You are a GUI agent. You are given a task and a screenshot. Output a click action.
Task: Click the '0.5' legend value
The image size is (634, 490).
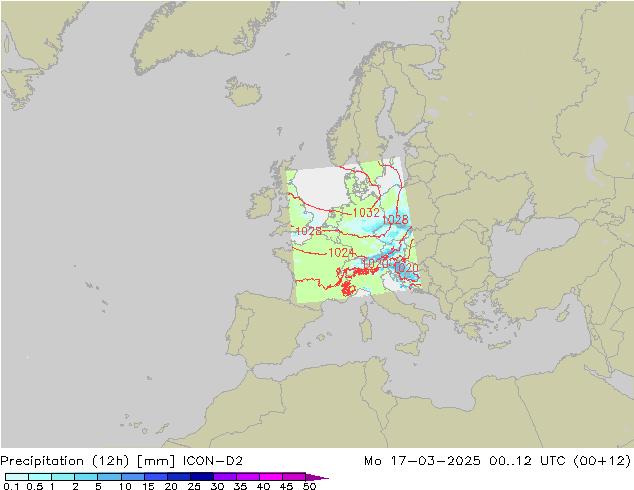35,486
